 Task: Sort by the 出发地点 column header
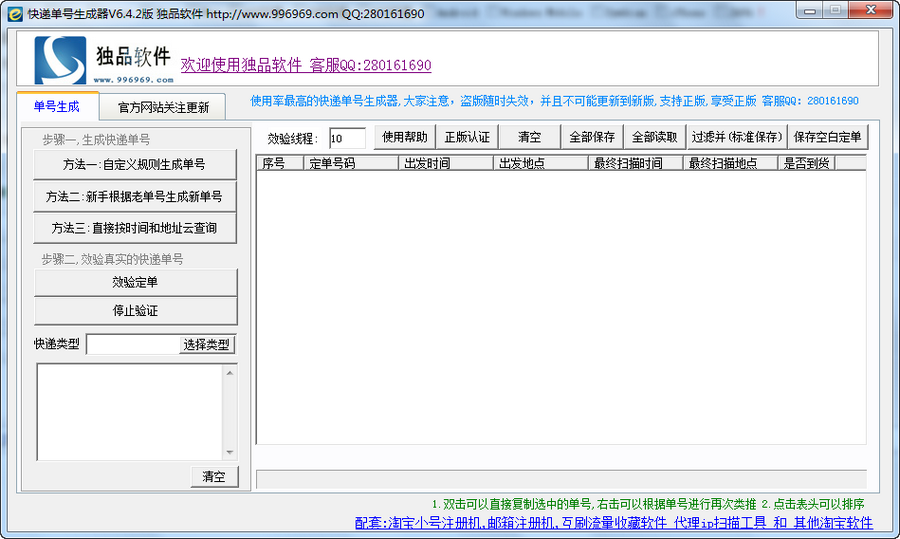(x=540, y=163)
